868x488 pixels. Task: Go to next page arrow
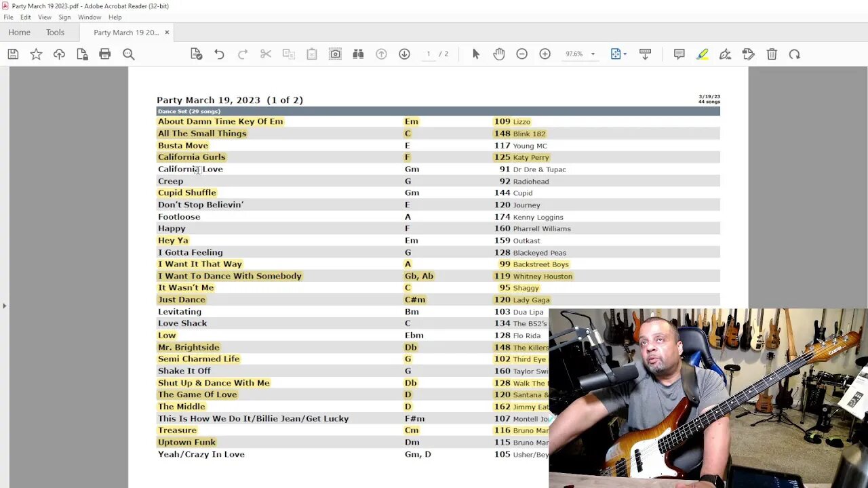[404, 54]
